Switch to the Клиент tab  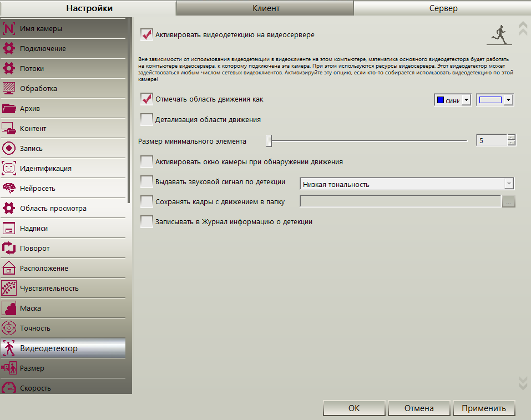click(266, 8)
